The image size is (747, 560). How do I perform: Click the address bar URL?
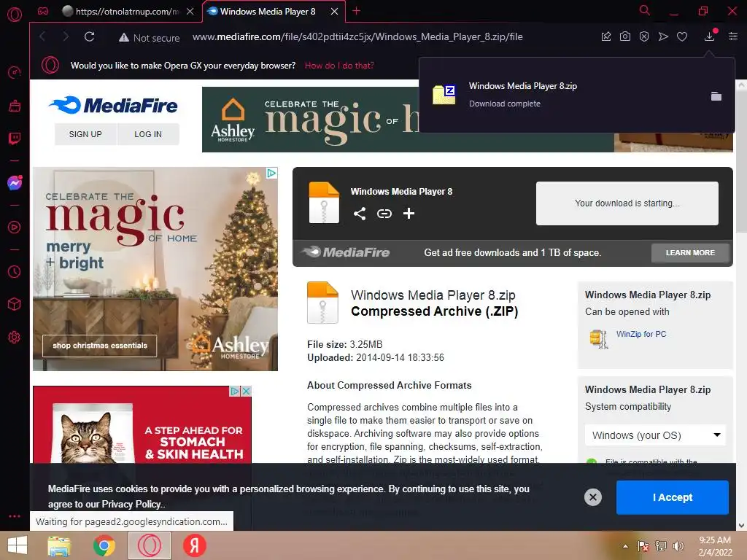pyautogui.click(x=357, y=36)
